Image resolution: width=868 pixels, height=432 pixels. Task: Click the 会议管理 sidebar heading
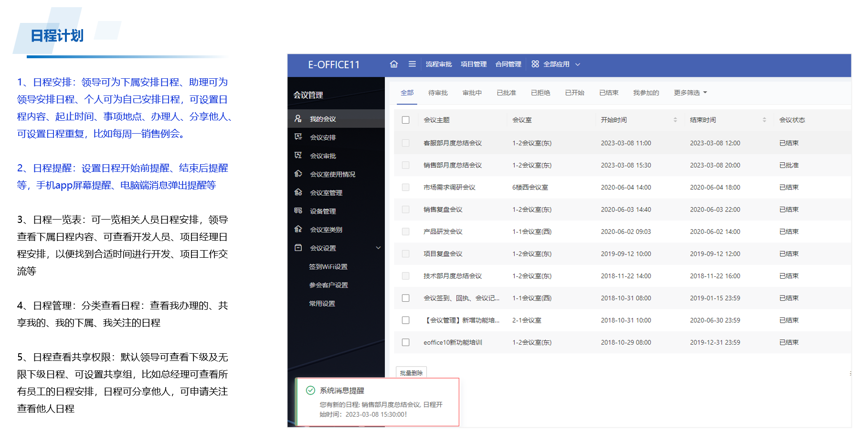(x=308, y=95)
